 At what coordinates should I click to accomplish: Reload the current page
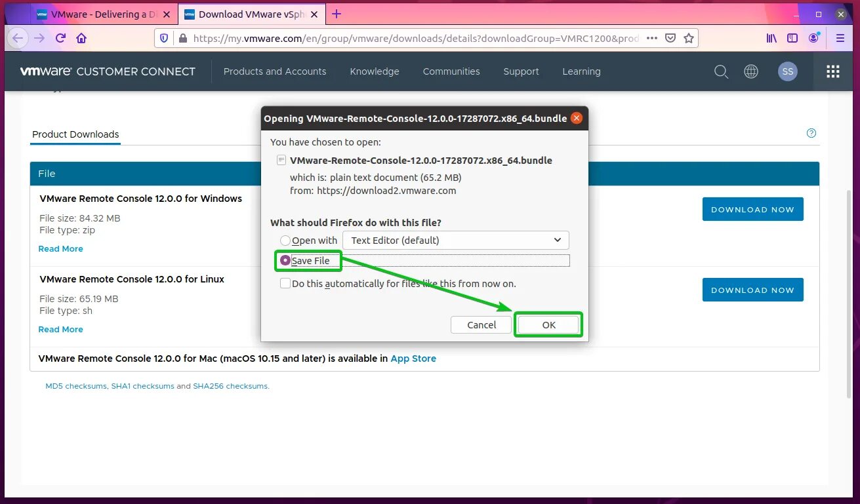(x=60, y=38)
